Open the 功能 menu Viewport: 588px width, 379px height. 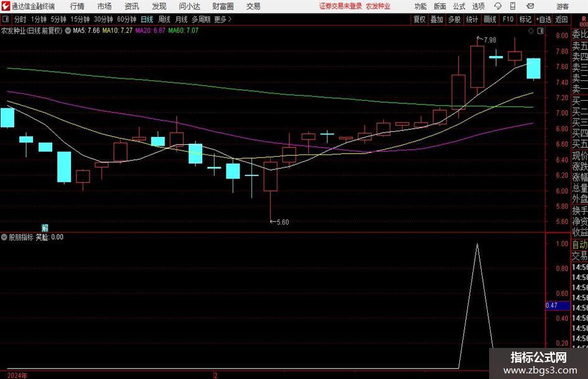pos(421,6)
